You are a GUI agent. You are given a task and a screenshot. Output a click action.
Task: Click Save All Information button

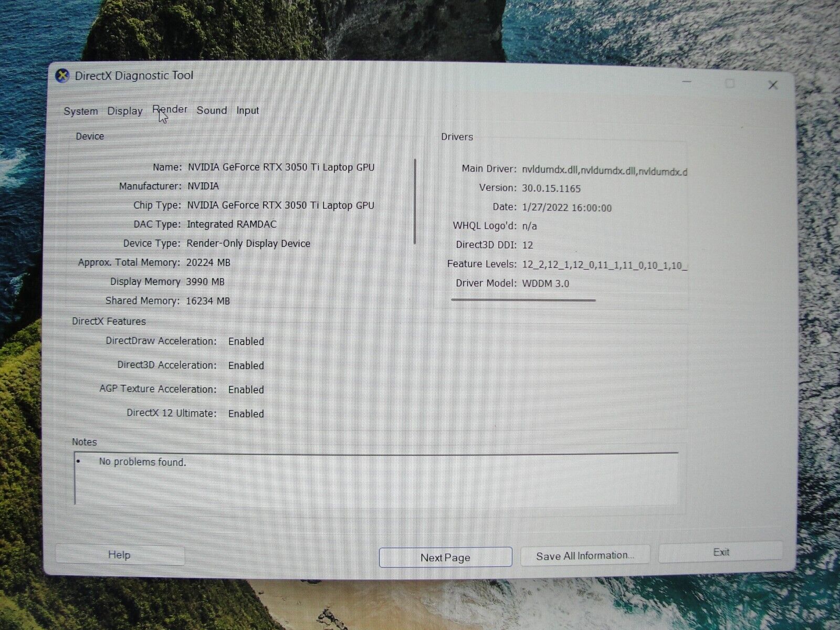pos(585,555)
